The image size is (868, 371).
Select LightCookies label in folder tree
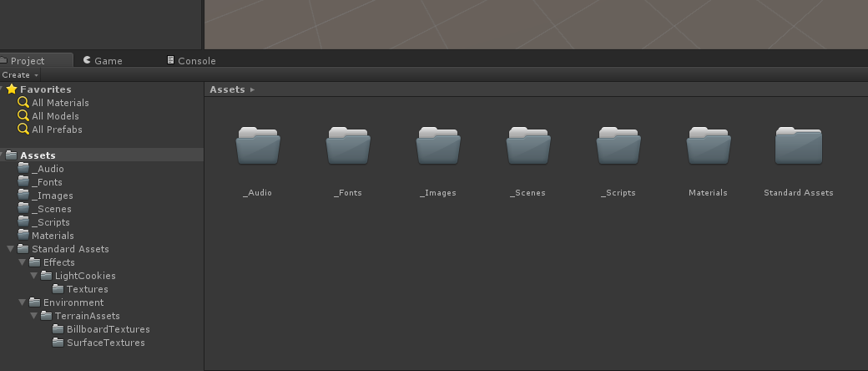tap(85, 275)
